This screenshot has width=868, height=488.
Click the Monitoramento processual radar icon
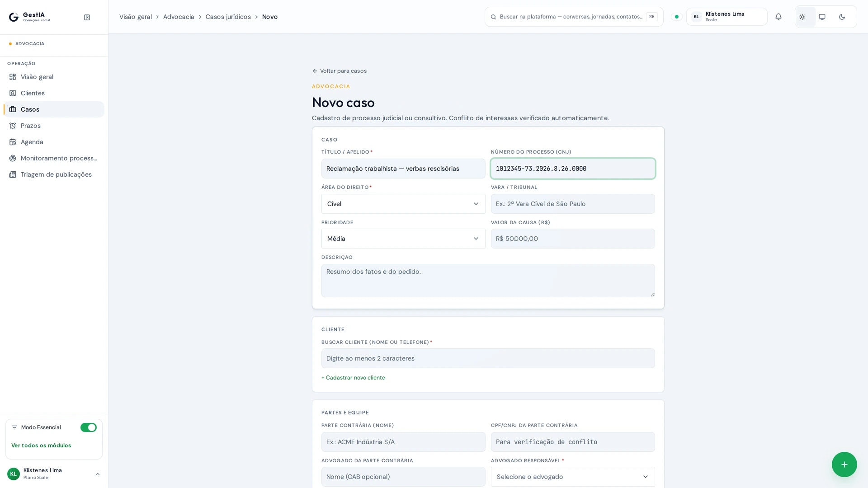13,158
